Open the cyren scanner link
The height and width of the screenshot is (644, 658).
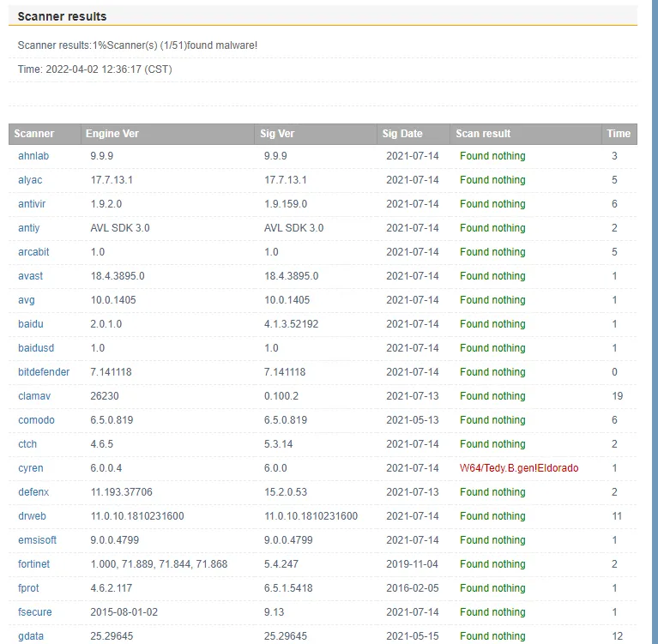click(31, 468)
